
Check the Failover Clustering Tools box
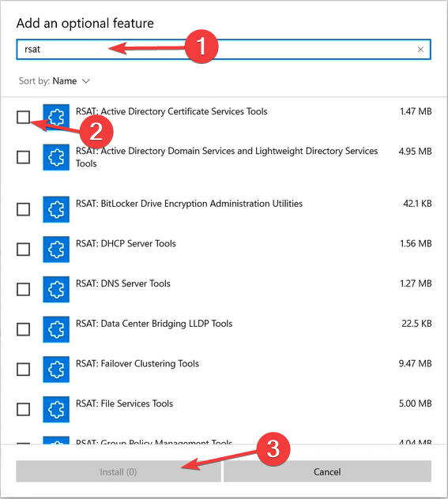tap(23, 370)
